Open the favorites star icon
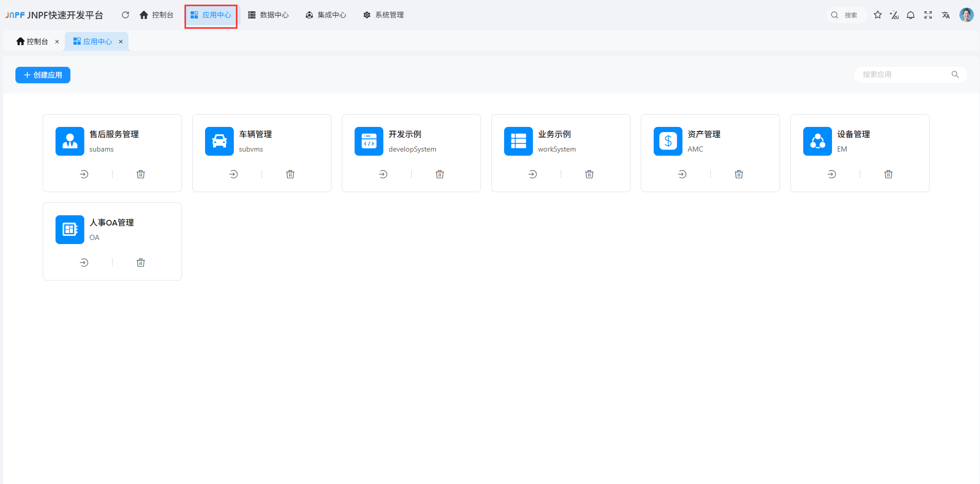The image size is (980, 484). click(878, 15)
